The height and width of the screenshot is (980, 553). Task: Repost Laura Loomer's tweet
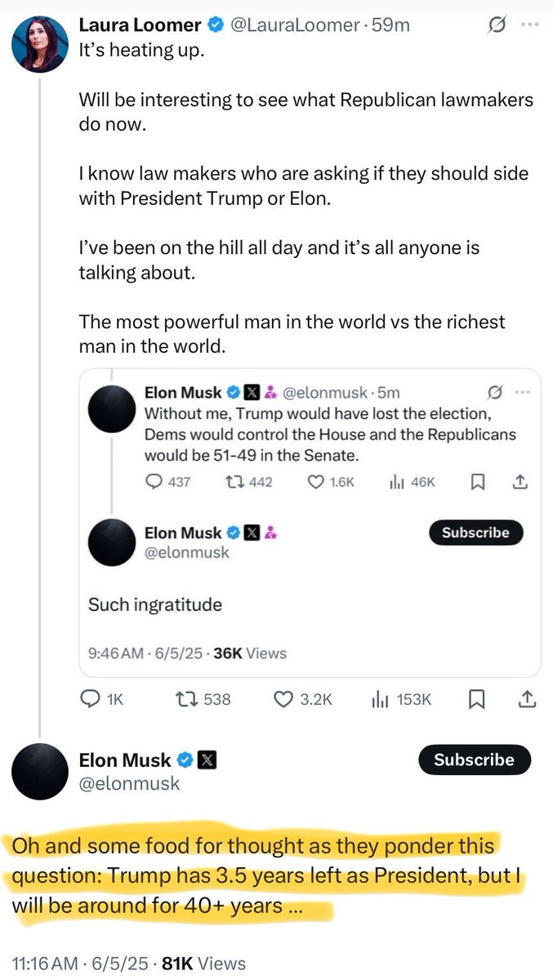(190, 699)
